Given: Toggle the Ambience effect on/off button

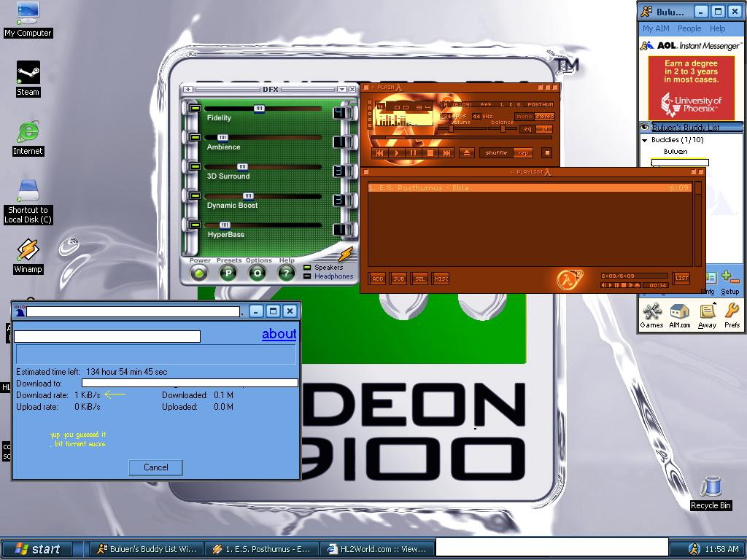Looking at the screenshot, I should [194, 138].
